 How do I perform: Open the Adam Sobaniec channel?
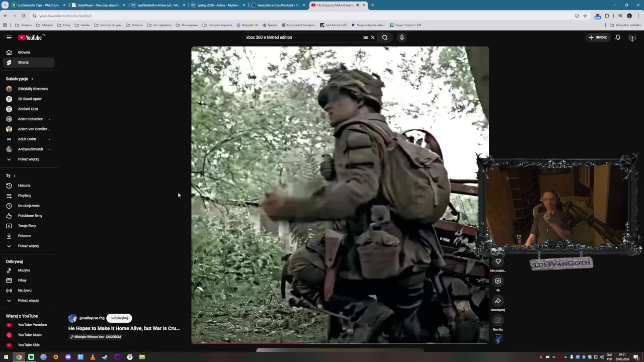click(x=28, y=119)
